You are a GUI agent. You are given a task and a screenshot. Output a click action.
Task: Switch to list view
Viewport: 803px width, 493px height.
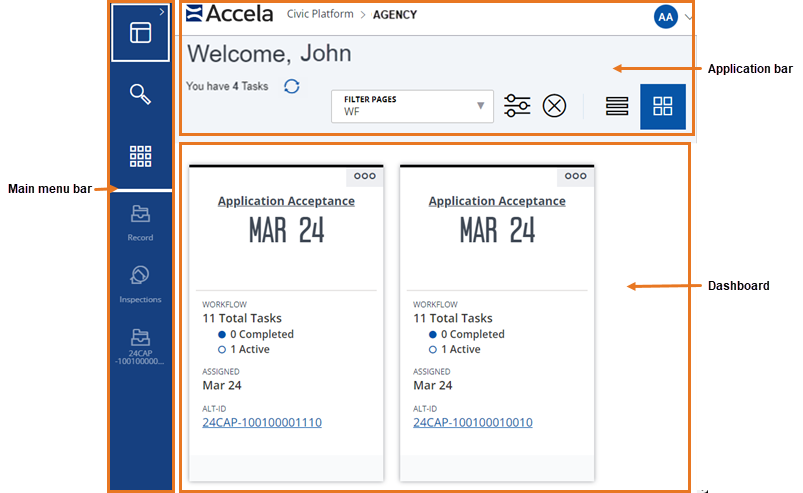pos(618,107)
